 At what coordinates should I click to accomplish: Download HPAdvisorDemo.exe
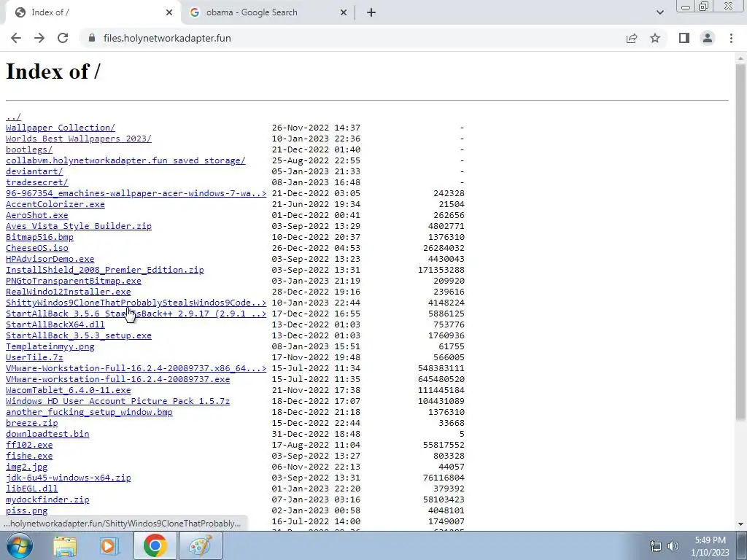point(50,259)
